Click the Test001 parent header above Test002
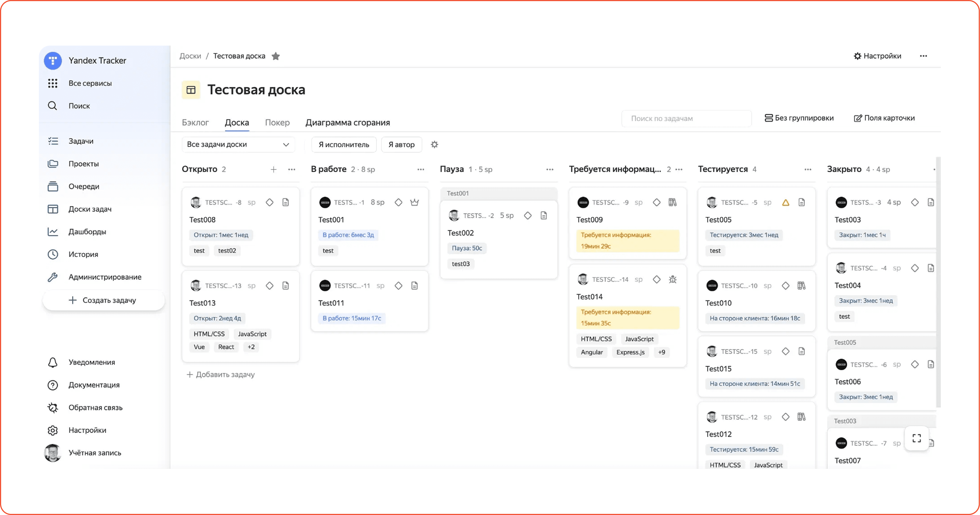This screenshot has width=980, height=515. point(499,193)
